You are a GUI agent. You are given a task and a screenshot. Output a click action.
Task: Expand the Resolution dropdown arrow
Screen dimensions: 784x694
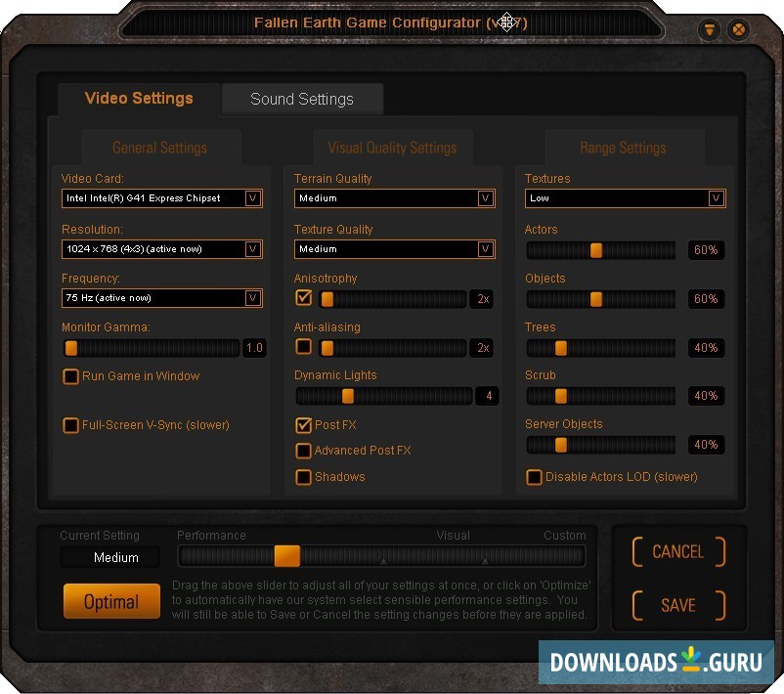(253, 249)
